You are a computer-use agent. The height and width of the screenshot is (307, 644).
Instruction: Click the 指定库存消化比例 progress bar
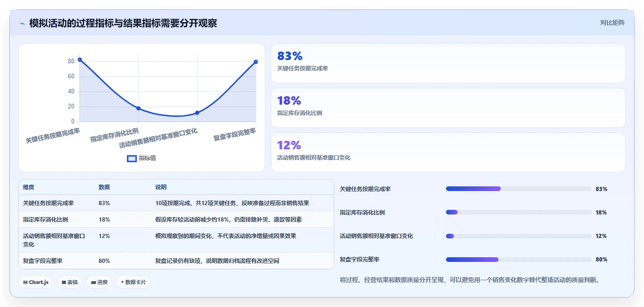pyautogui.click(x=519, y=212)
